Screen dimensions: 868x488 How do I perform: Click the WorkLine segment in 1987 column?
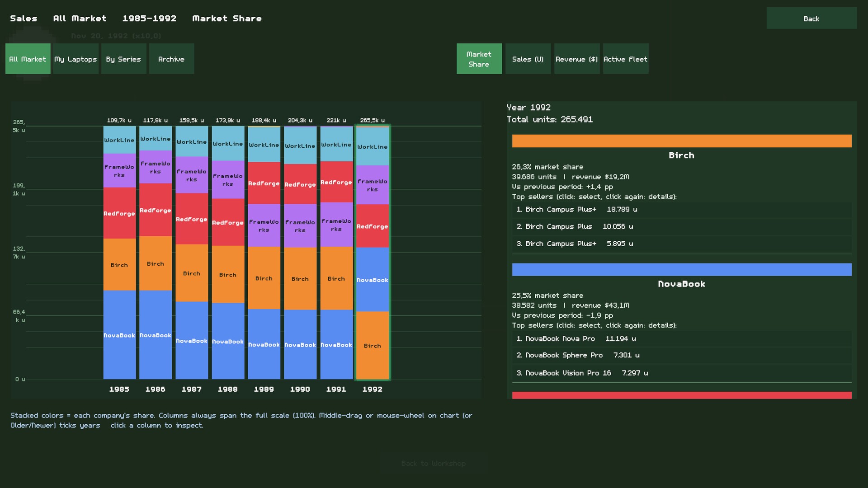(x=192, y=142)
